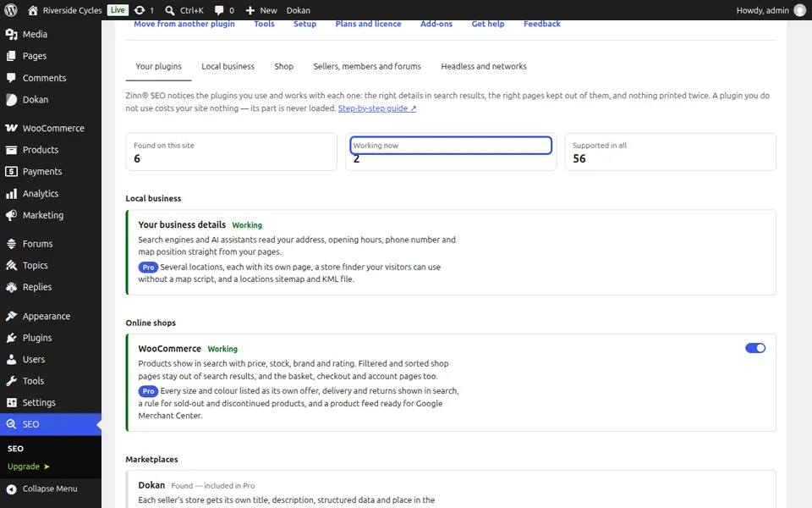Open the Riverside Cycles home icon
Image resolution: width=812 pixels, height=508 pixels.
pyautogui.click(x=33, y=10)
